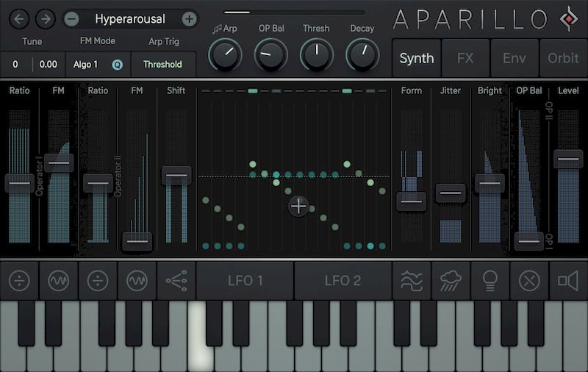The height and width of the screenshot is (372, 588).
Task: Open the LFO 1 panel
Action: 245,281
